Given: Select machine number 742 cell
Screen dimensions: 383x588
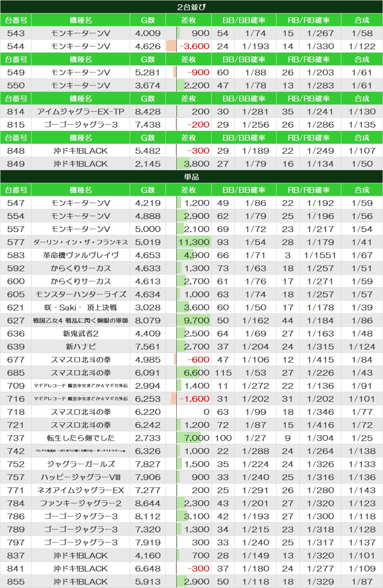Looking at the screenshot, I should pos(16,451).
